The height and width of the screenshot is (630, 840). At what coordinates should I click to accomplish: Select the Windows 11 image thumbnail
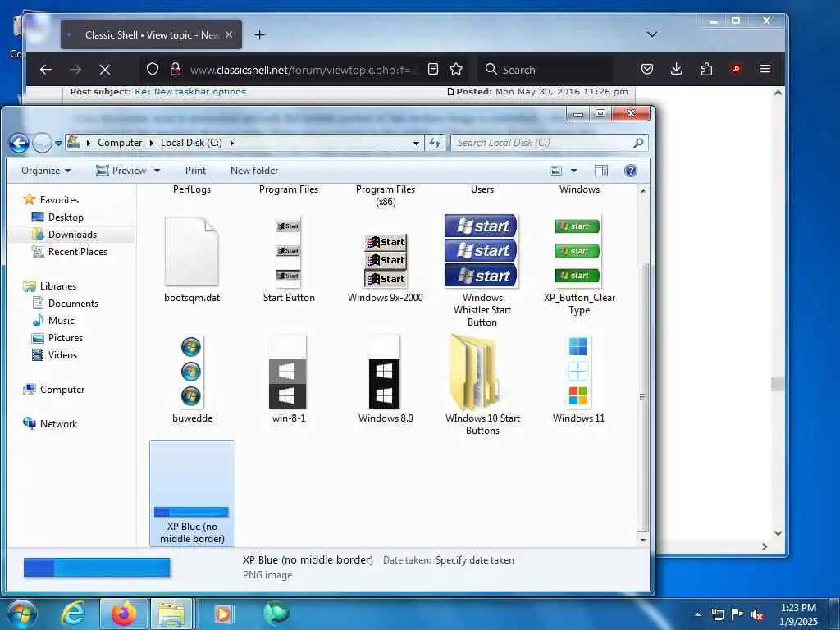click(578, 372)
